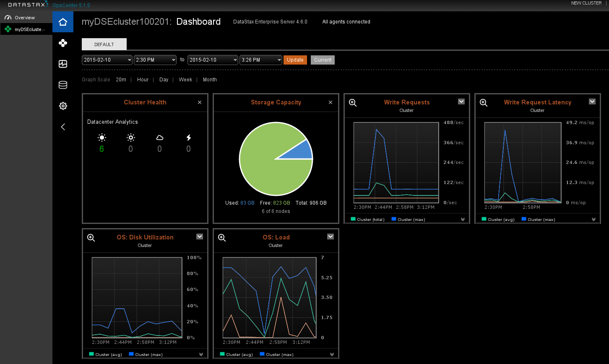Expand the Write Requests legend chevron
The height and width of the screenshot is (364, 609).
tap(463, 219)
